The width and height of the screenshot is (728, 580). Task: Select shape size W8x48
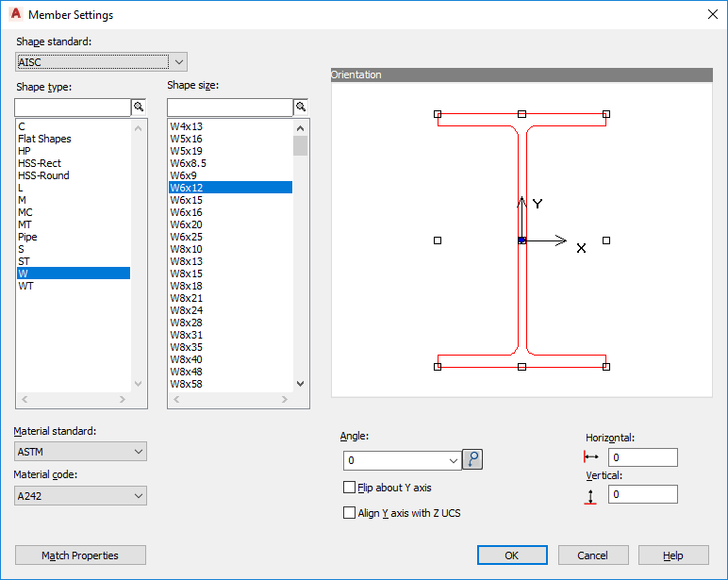(231, 372)
